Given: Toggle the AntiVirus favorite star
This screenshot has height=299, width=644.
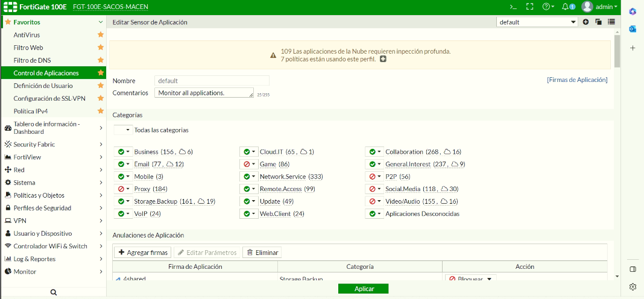Looking at the screenshot, I should click(x=101, y=35).
